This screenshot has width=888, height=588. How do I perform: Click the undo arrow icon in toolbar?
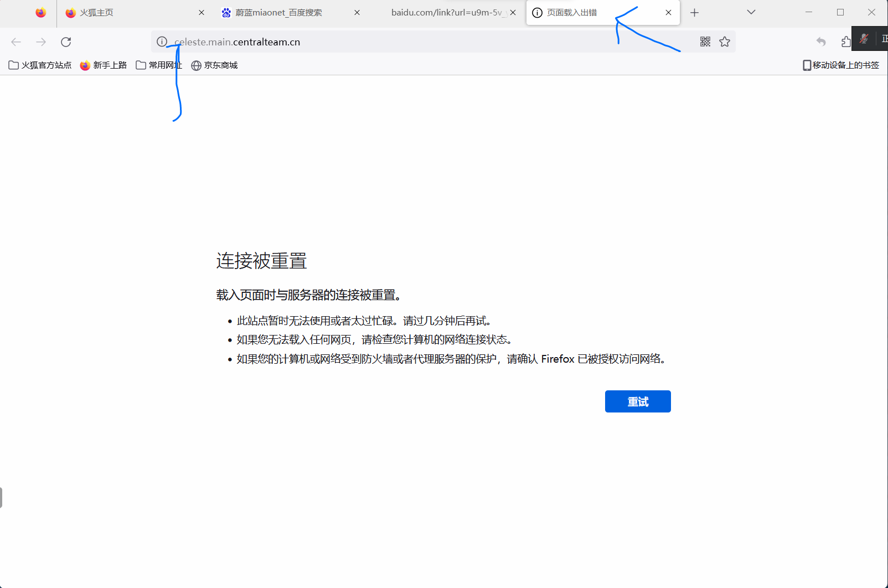(821, 42)
